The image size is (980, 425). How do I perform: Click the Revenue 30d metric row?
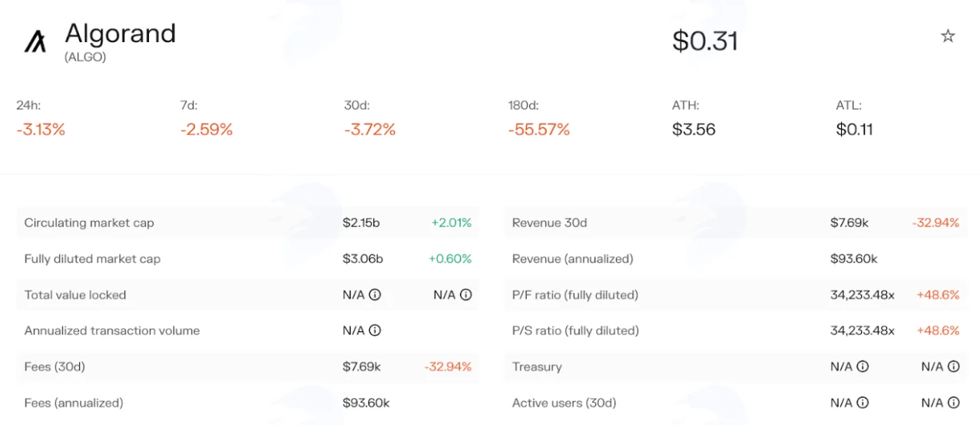point(736,222)
